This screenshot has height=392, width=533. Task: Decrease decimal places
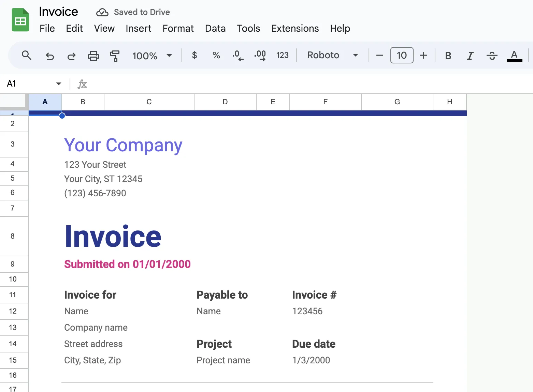pos(238,55)
